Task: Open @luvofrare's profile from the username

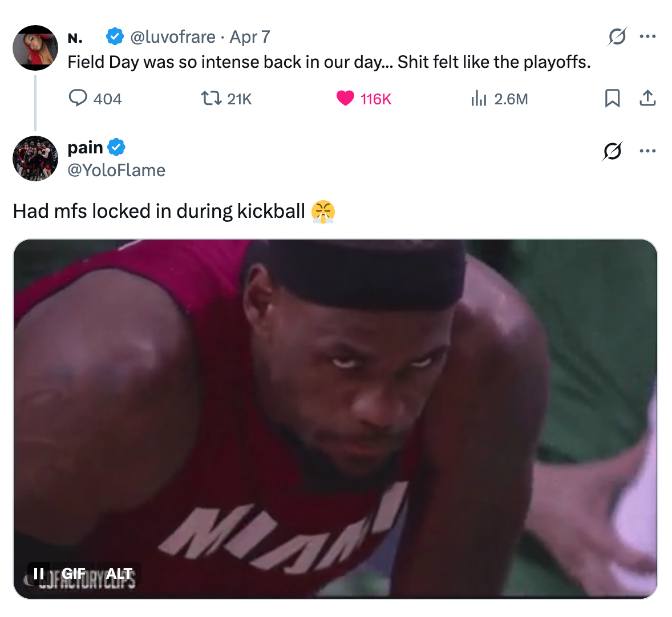Action: pyautogui.click(x=171, y=36)
